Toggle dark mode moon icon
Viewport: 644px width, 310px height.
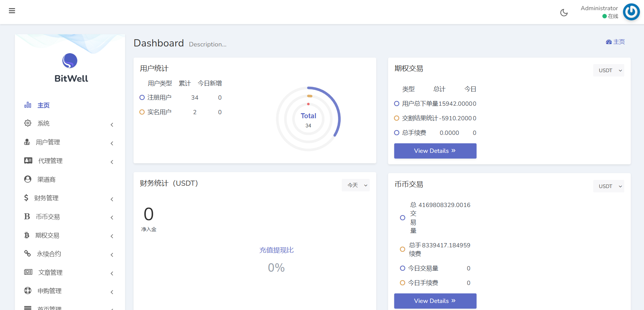[564, 13]
